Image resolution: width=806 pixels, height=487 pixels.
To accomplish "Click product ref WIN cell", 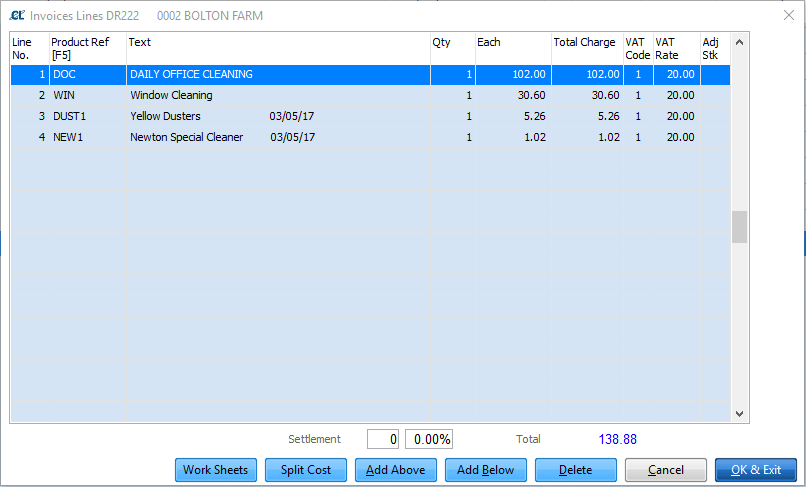I will [x=88, y=96].
